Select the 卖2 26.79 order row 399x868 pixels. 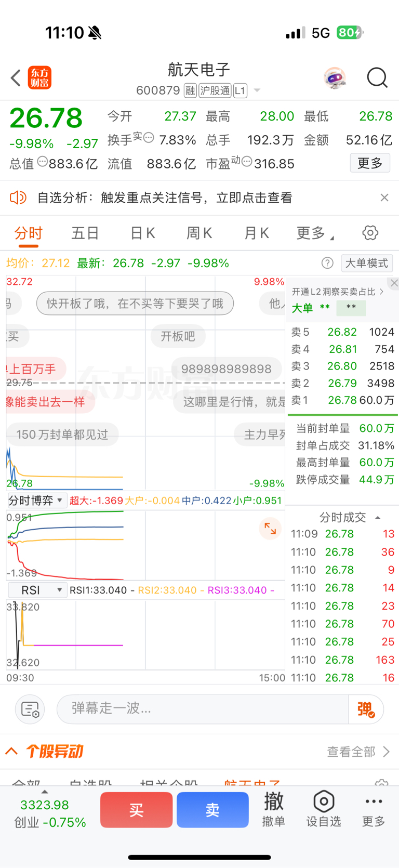click(342, 383)
